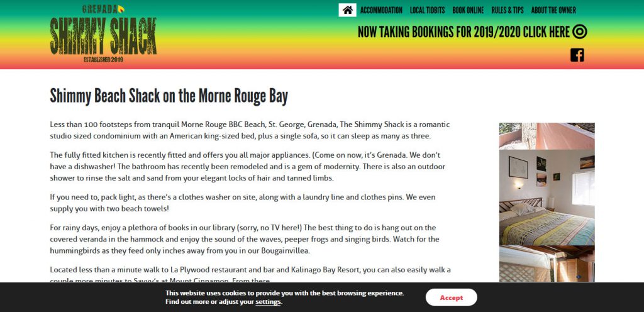
Task: Click 'Established 2019' text under logo
Action: (104, 60)
